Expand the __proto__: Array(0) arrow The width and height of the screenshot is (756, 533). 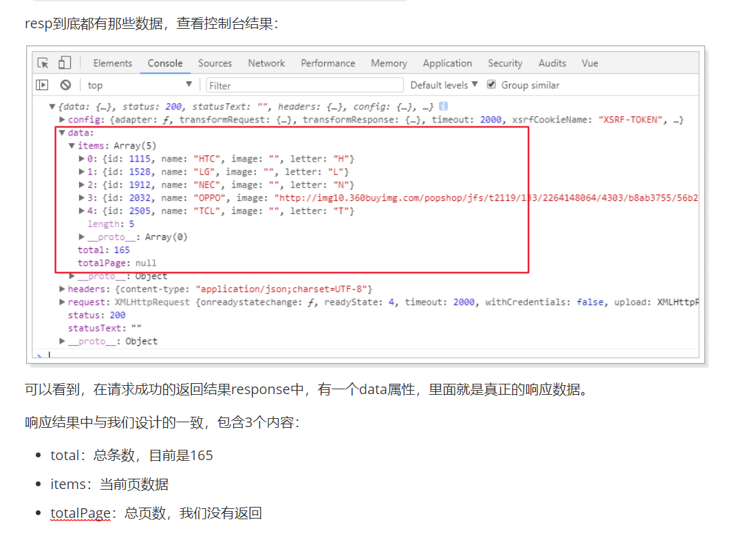[x=81, y=237]
